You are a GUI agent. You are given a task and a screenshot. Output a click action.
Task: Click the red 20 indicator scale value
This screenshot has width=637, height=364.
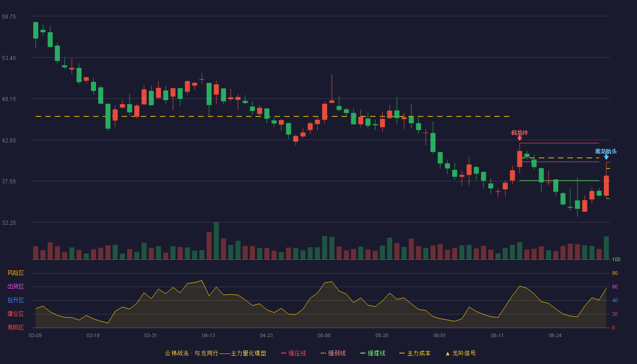[615, 314]
